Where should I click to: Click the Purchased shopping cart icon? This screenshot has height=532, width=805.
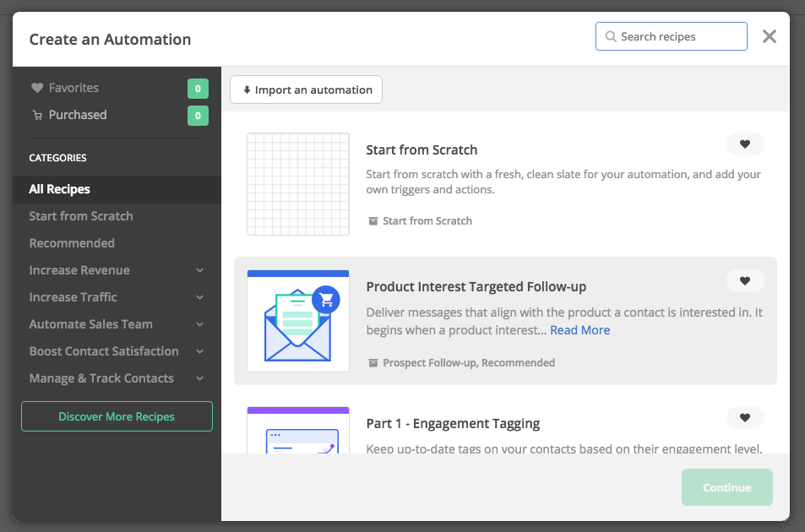pyautogui.click(x=38, y=115)
